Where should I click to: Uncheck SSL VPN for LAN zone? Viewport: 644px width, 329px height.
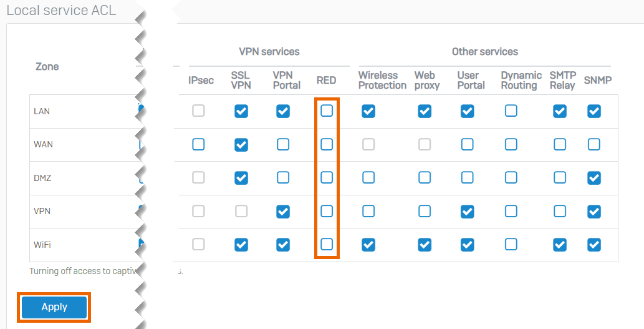point(241,111)
